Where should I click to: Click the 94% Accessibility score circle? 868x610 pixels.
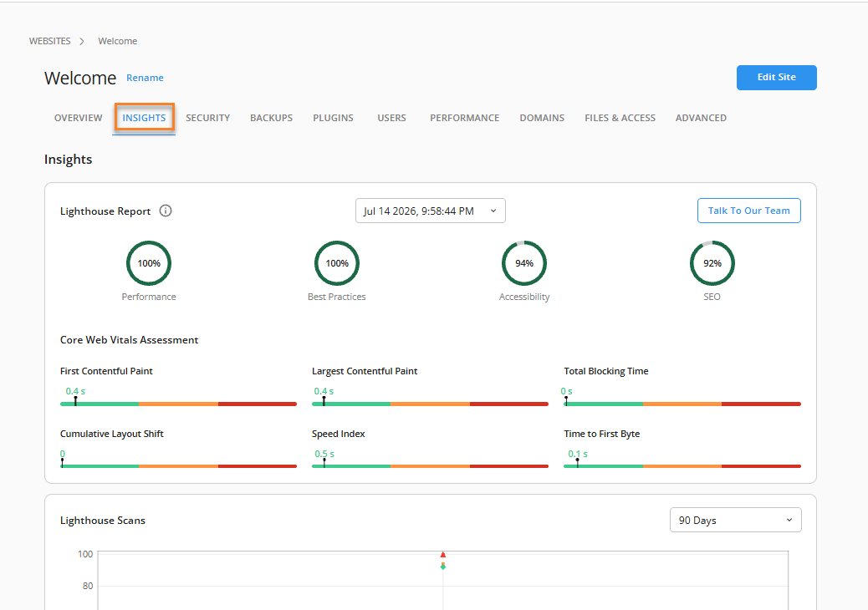[x=524, y=263]
